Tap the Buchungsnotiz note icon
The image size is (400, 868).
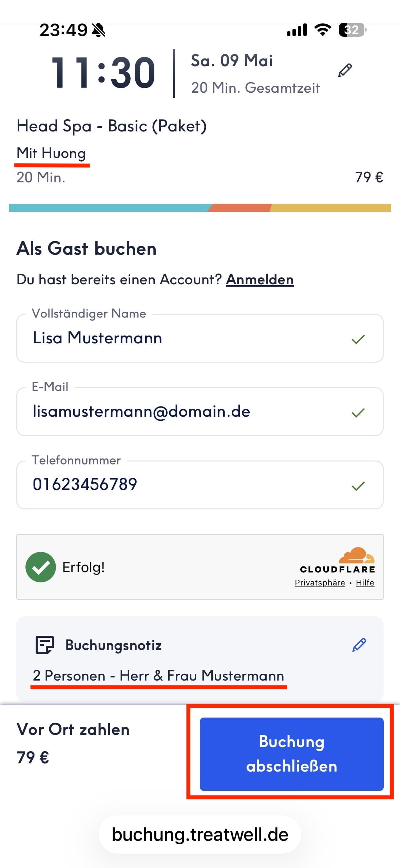45,645
